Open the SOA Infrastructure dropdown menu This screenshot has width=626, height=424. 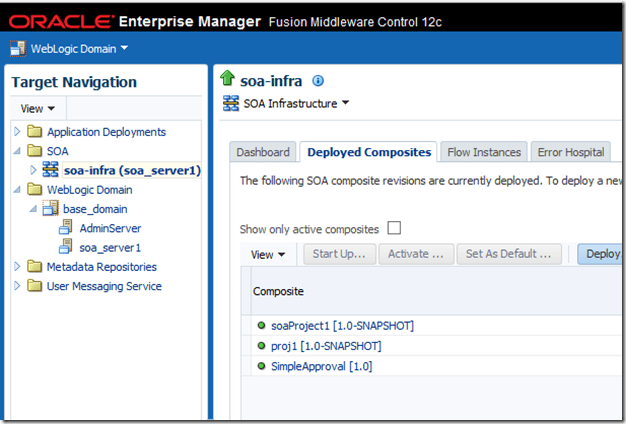(x=296, y=103)
